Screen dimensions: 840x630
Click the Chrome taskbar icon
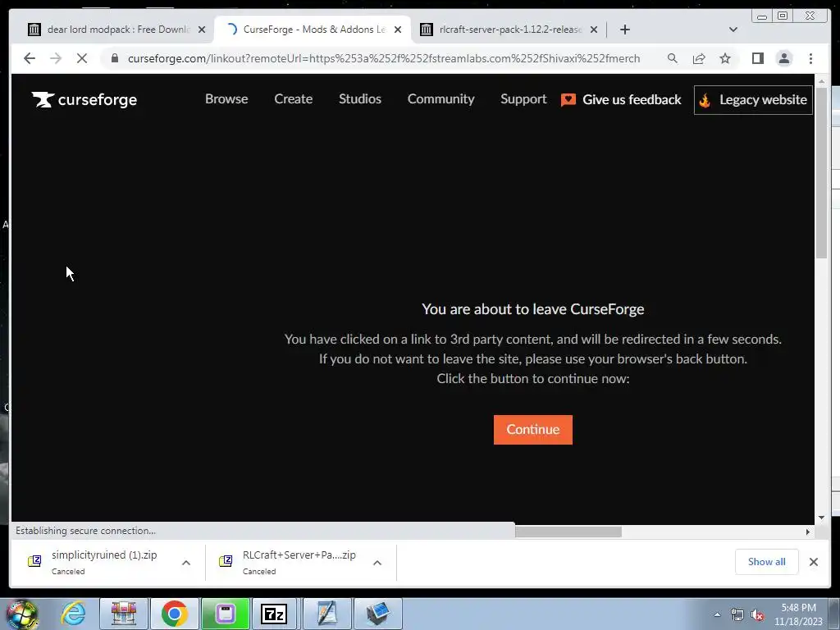(x=174, y=614)
